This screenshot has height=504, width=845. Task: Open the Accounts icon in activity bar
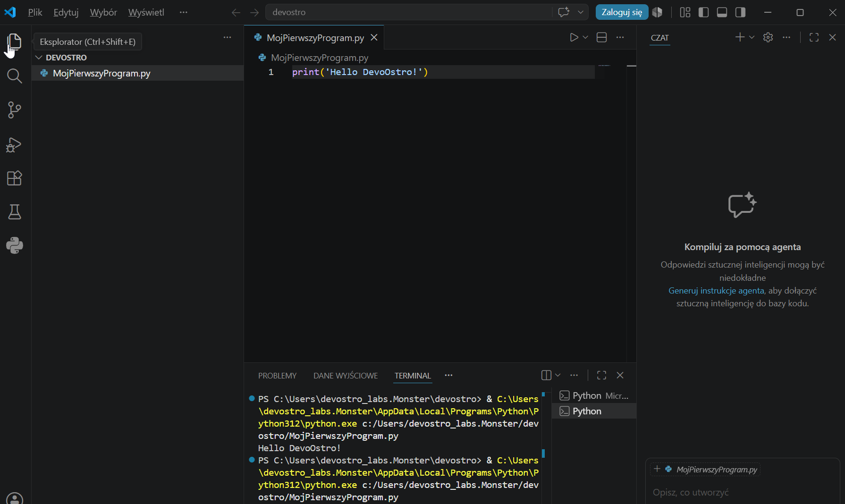(x=15, y=499)
